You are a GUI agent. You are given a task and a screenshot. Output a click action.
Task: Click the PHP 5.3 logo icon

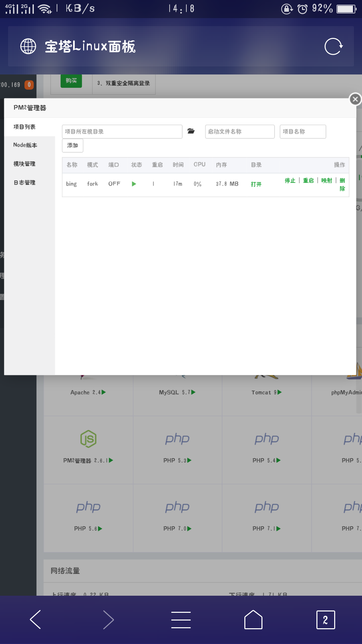(177, 439)
